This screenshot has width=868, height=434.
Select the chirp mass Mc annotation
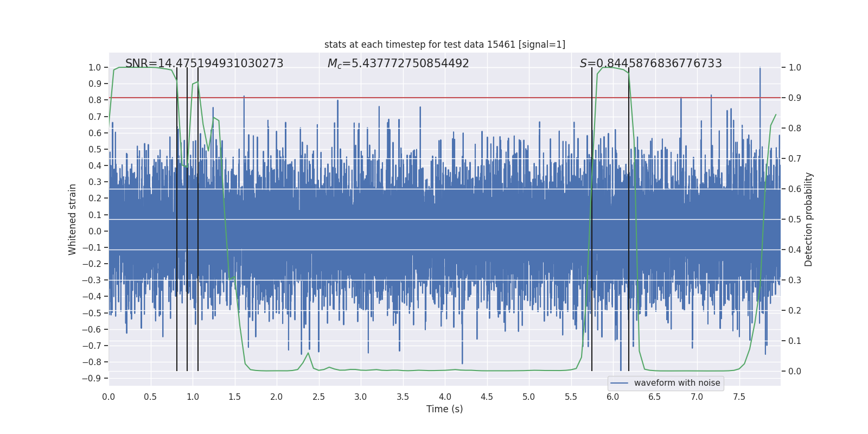click(398, 63)
